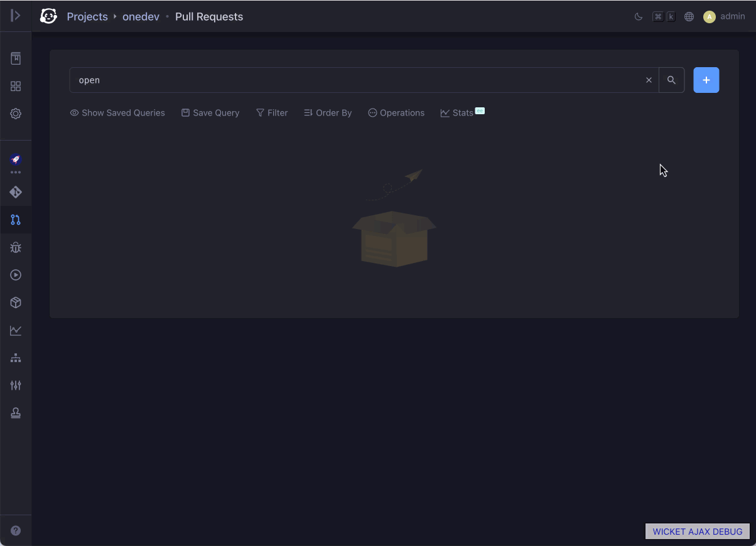Open project settings sliders icon
The height and width of the screenshot is (546, 756).
tap(16, 385)
